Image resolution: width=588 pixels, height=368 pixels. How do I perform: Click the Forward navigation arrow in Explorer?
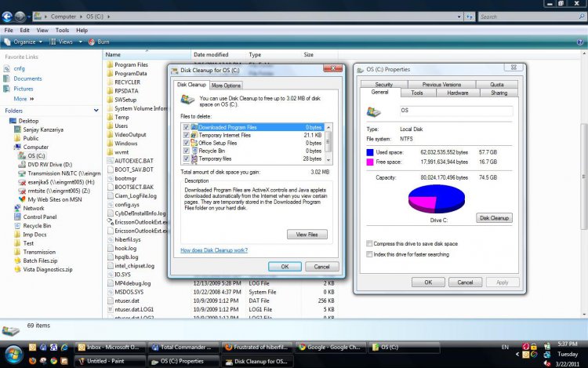pos(20,16)
